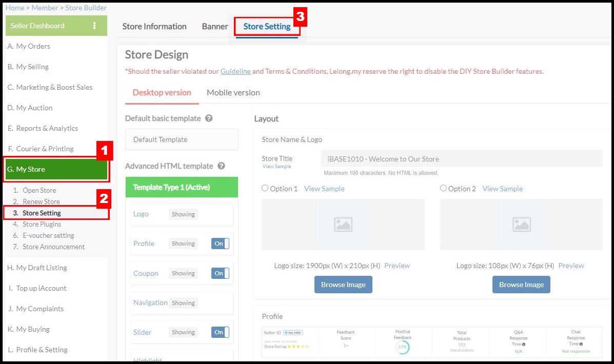
Task: Click the Member breadcrumb link
Action: [45, 8]
